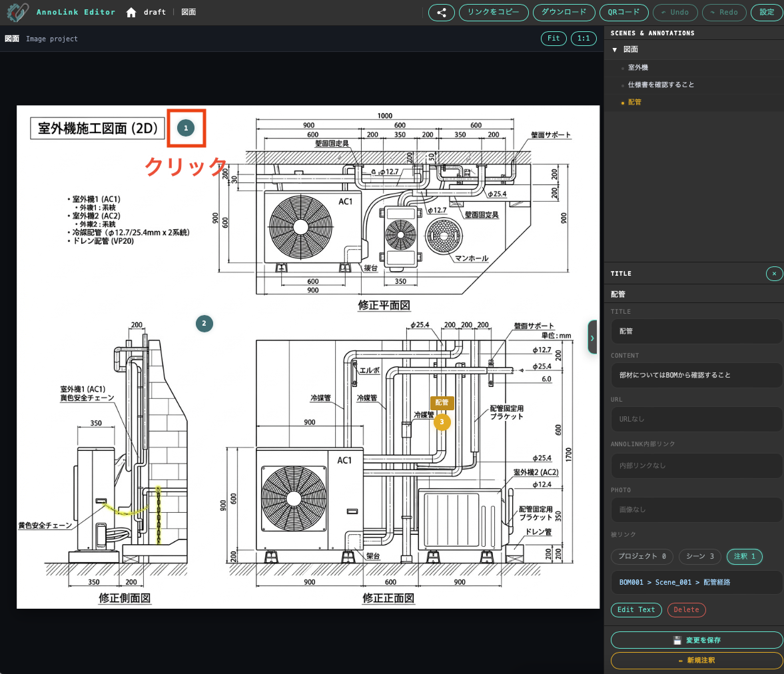Collapse the side panel with chevron handle
784x674 pixels.
591,338
